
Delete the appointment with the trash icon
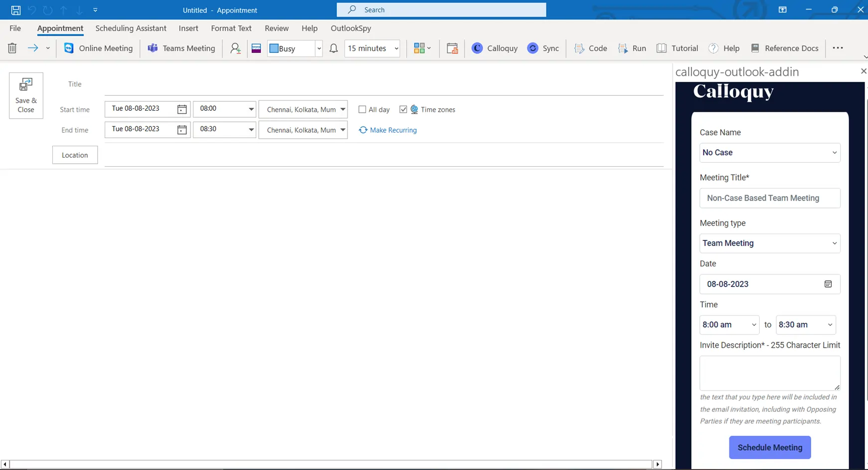(x=12, y=48)
